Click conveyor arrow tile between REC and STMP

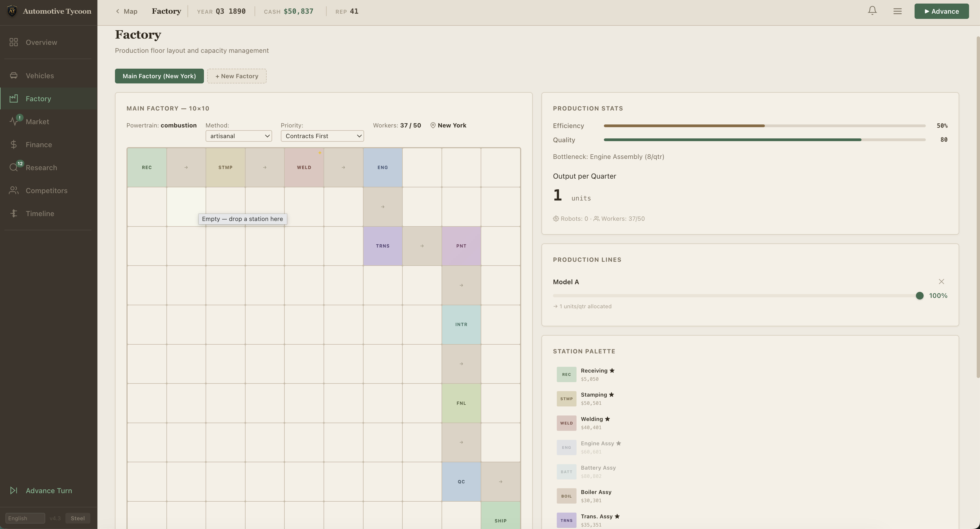[186, 167]
